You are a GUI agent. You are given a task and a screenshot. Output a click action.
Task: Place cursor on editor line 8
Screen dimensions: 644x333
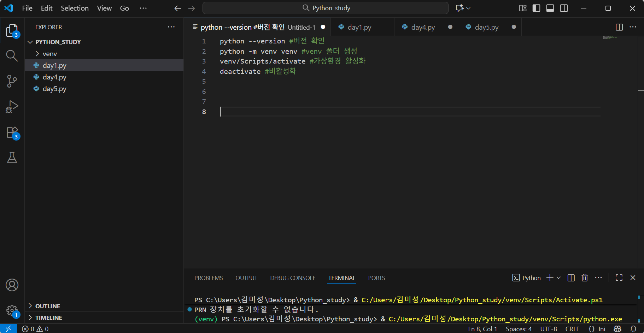click(x=410, y=112)
